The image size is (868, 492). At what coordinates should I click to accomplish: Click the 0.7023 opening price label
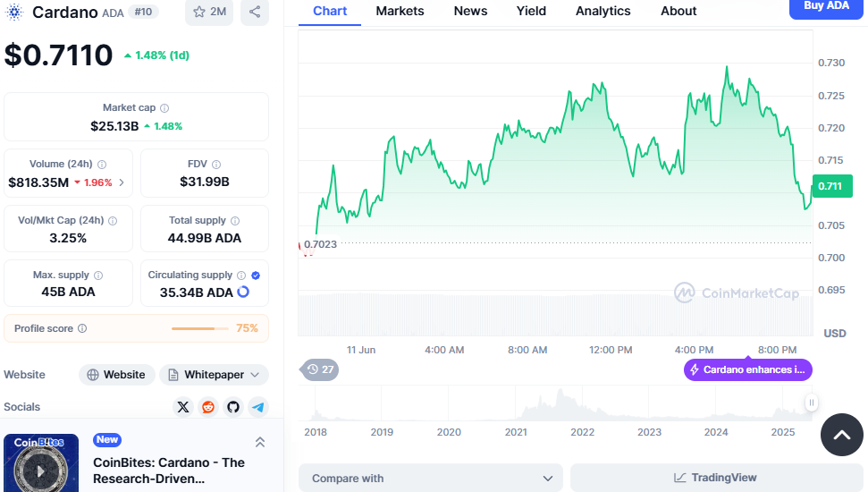pyautogui.click(x=320, y=244)
